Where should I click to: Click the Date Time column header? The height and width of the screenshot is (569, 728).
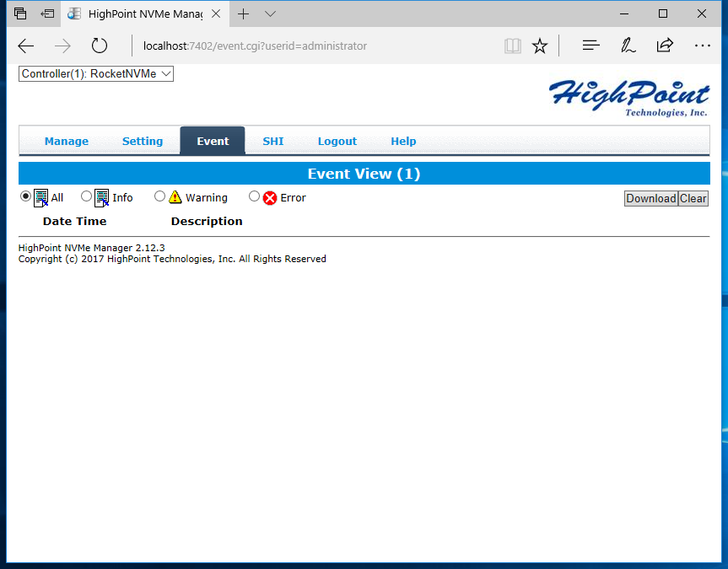pos(75,221)
